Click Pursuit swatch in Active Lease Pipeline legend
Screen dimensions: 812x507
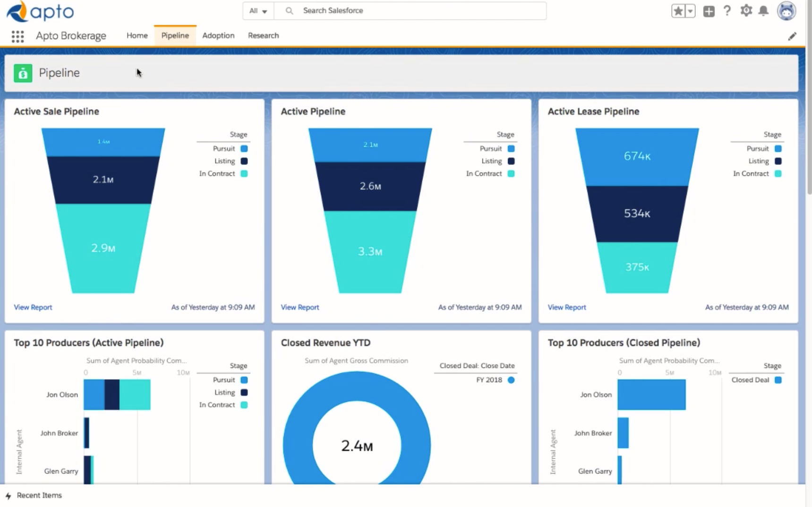coord(778,148)
